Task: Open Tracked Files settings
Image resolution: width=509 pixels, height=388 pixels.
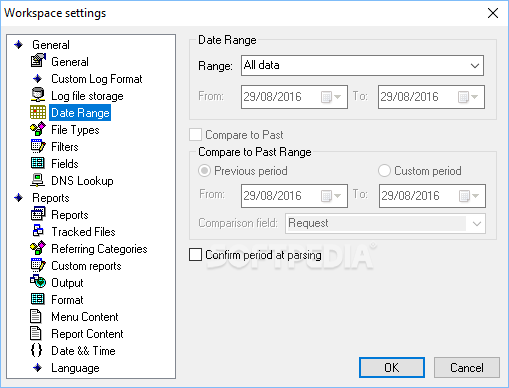Action: pos(83,232)
